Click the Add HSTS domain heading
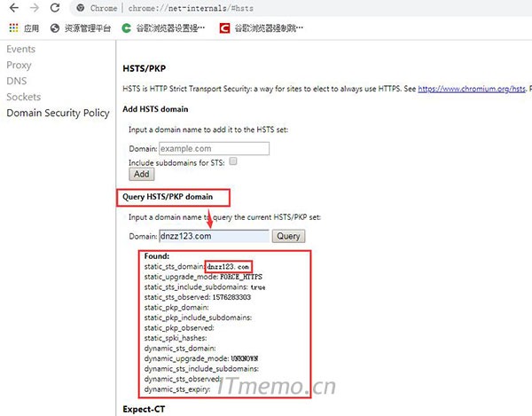 pyautogui.click(x=155, y=109)
